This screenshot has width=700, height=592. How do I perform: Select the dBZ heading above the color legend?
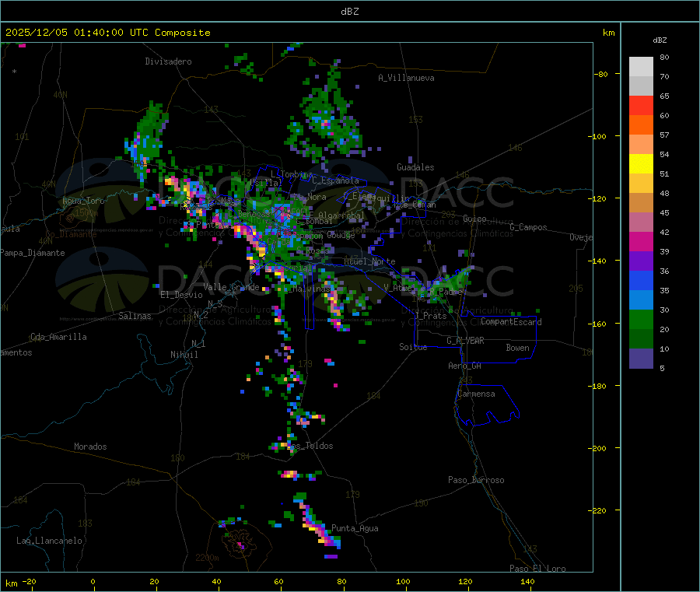click(x=660, y=40)
